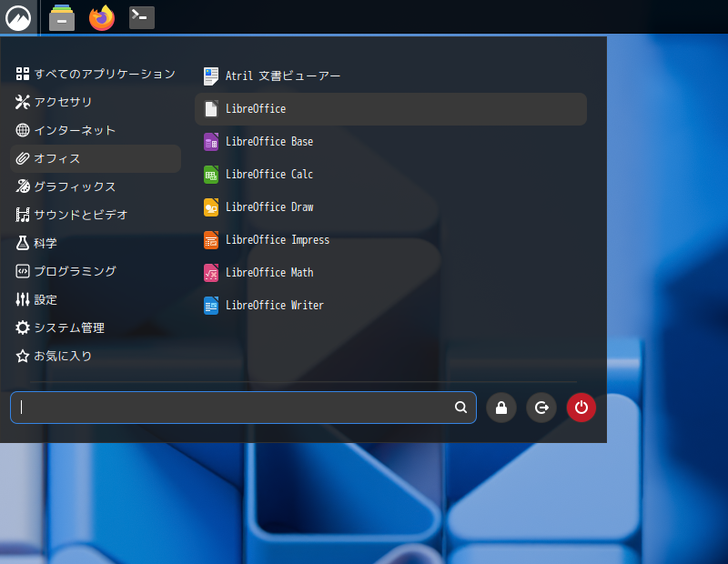Screen dimensions: 728x564
Task: Select すべてのアプリケーション category
Action: pos(96,74)
